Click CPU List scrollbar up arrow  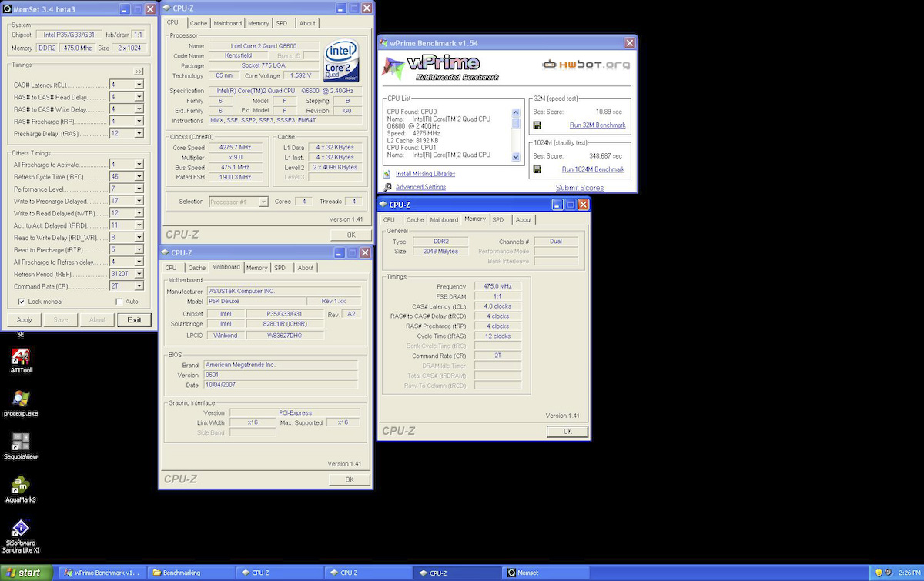click(x=516, y=112)
